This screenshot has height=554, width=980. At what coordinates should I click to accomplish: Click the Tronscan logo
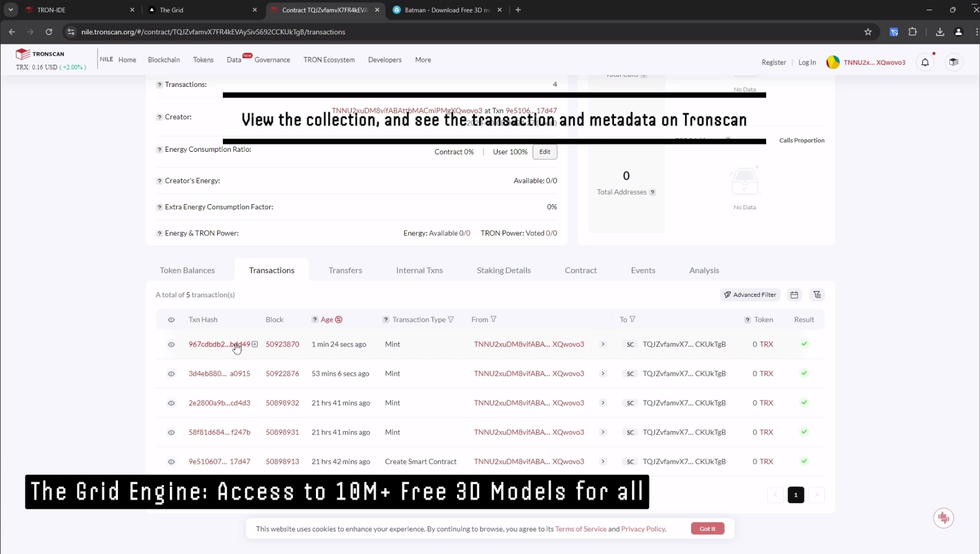click(x=40, y=54)
